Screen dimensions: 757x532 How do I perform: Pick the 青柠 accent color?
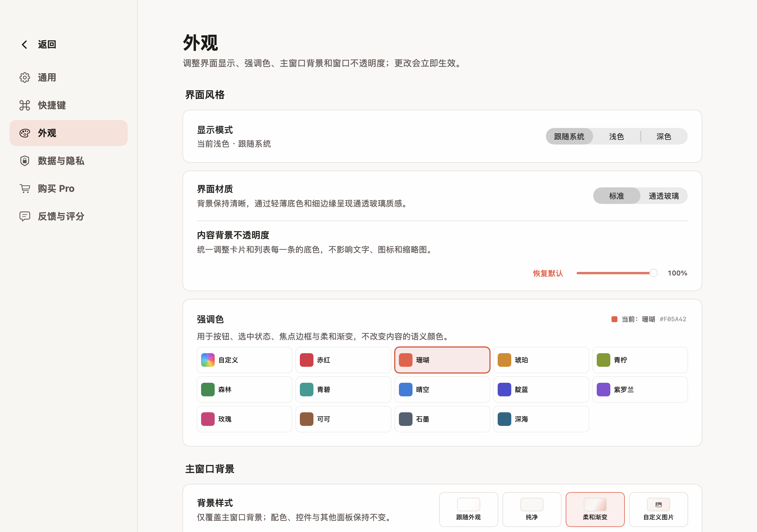(640, 360)
